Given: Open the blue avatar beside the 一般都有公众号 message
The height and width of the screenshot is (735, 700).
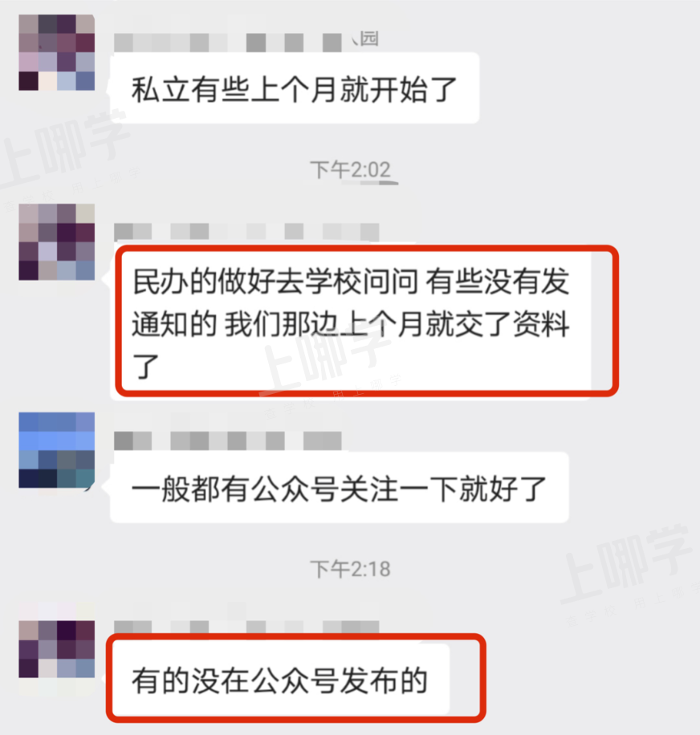Looking at the screenshot, I should (x=57, y=450).
